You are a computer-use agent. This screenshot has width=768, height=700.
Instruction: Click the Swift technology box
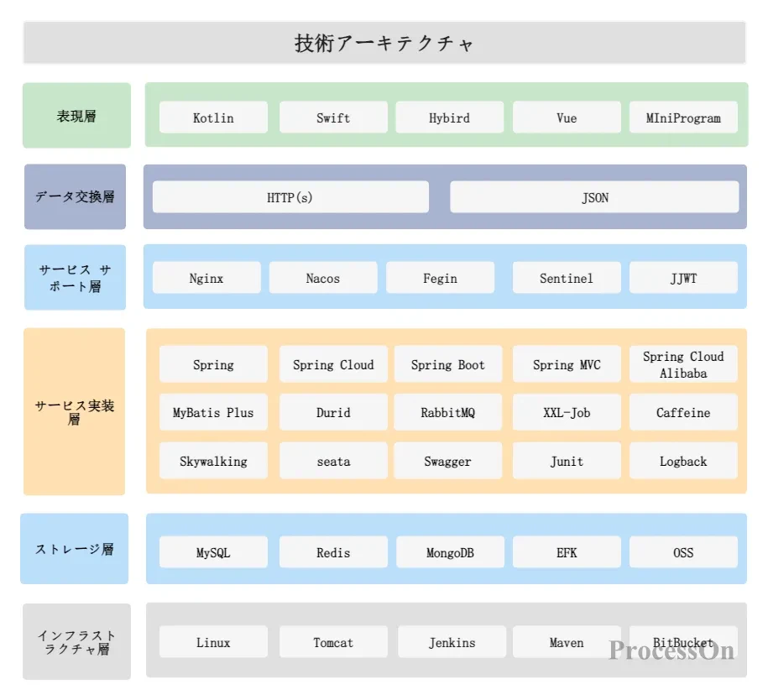pyautogui.click(x=333, y=118)
